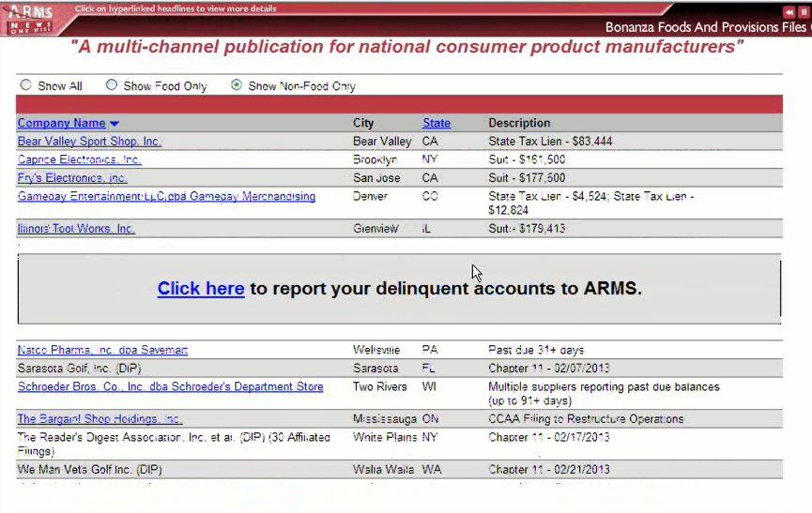Click the Walla Walla city cell
Viewport: 812px width, 513px height.
tap(383, 470)
